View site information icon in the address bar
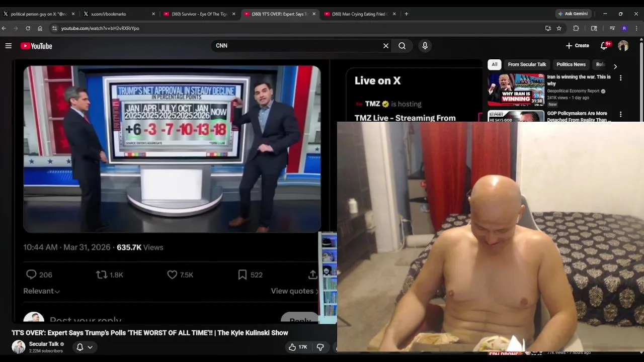This screenshot has height=362, width=644. [54, 28]
